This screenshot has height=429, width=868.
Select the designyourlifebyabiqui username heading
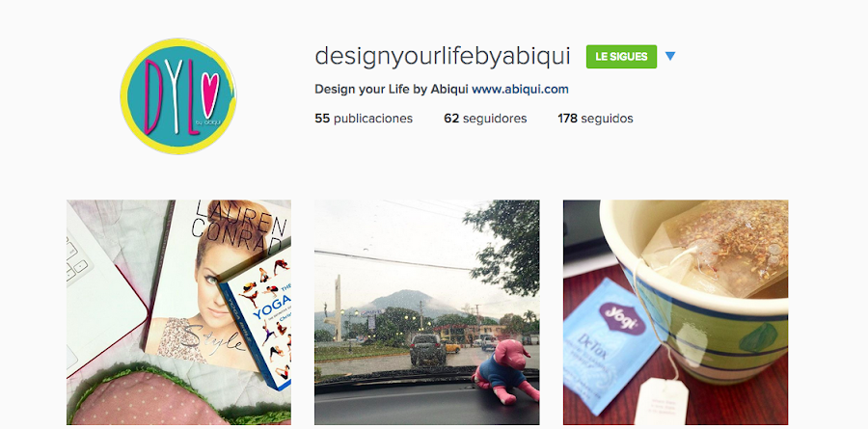click(x=443, y=57)
